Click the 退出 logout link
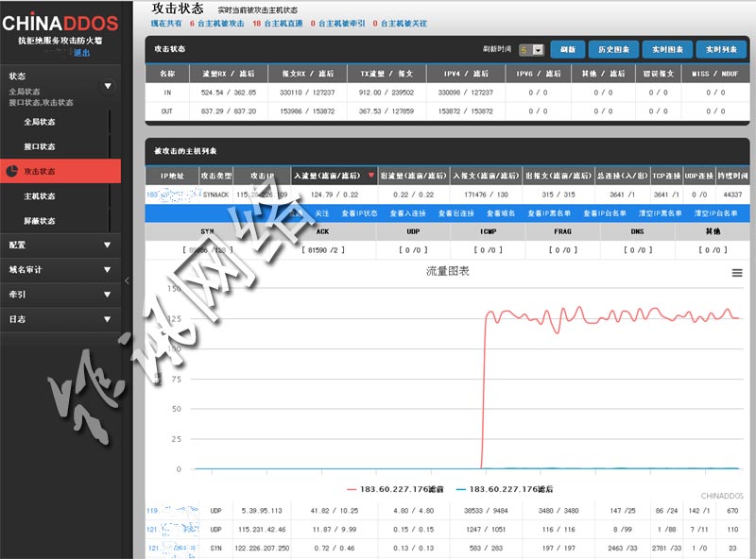Viewport: 756px width, 559px height. pos(81,53)
